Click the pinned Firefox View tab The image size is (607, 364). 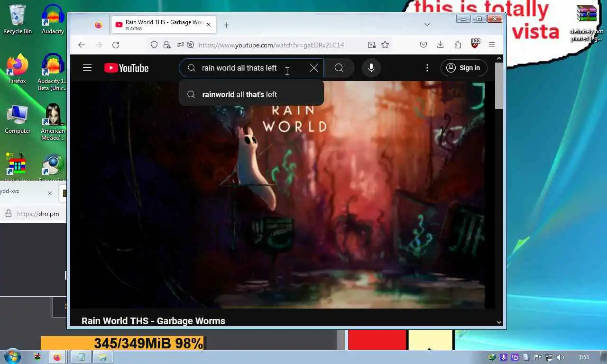[98, 25]
